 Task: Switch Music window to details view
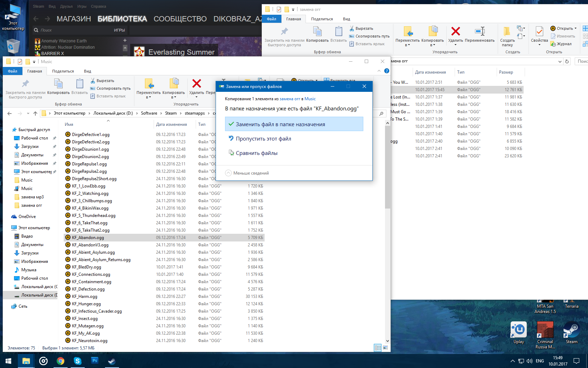pos(378,348)
